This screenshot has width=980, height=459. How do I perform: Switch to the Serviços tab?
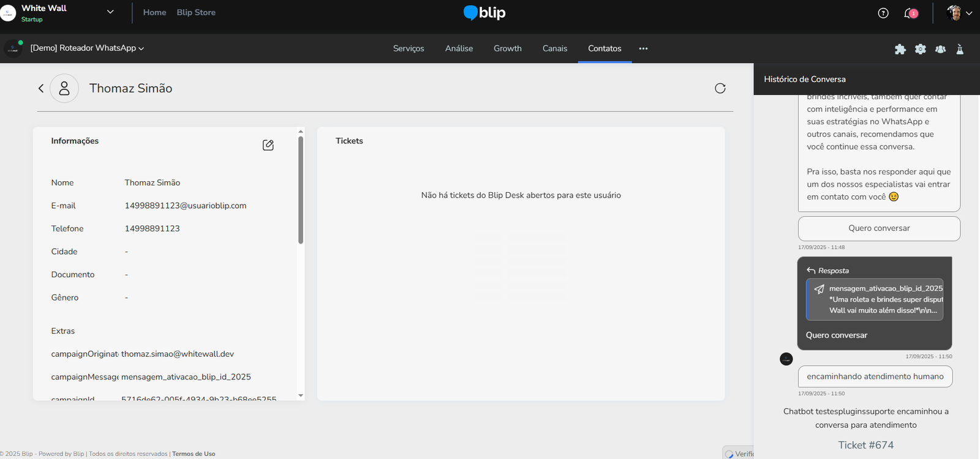[x=409, y=48]
